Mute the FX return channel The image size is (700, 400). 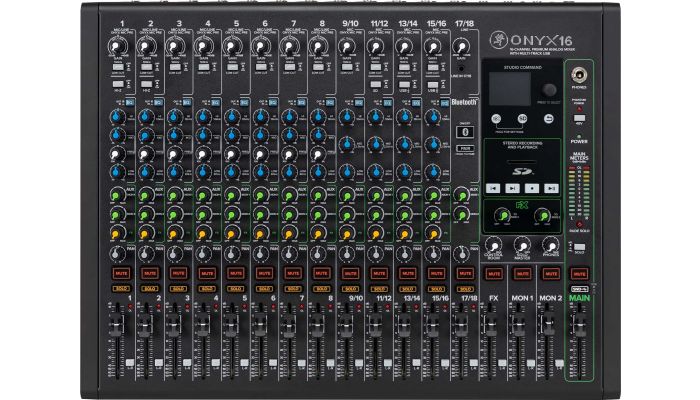point(494,271)
